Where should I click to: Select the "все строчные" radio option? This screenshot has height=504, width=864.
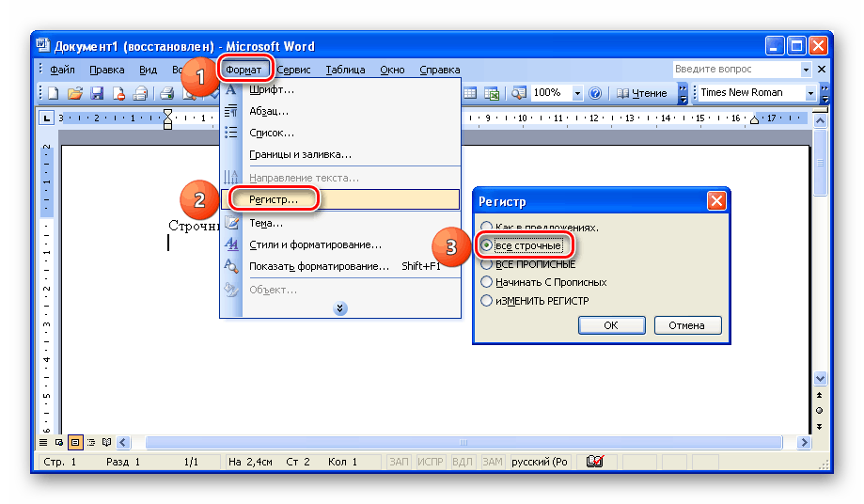tap(486, 245)
